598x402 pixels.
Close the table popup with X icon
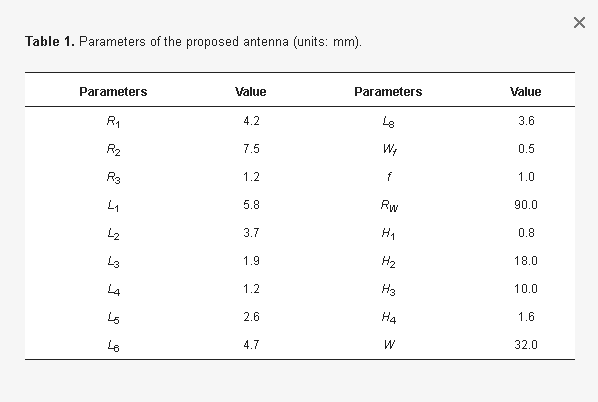(579, 23)
